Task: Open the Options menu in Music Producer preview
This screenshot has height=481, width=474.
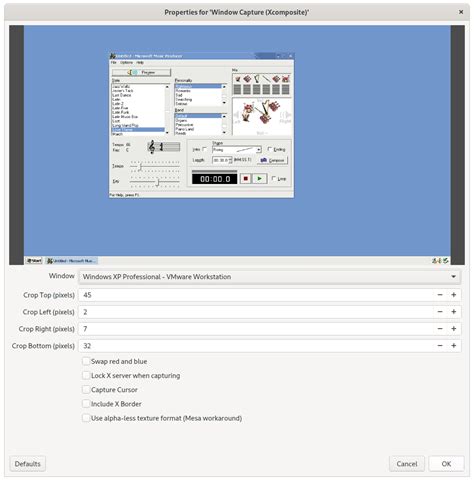Action: click(126, 63)
